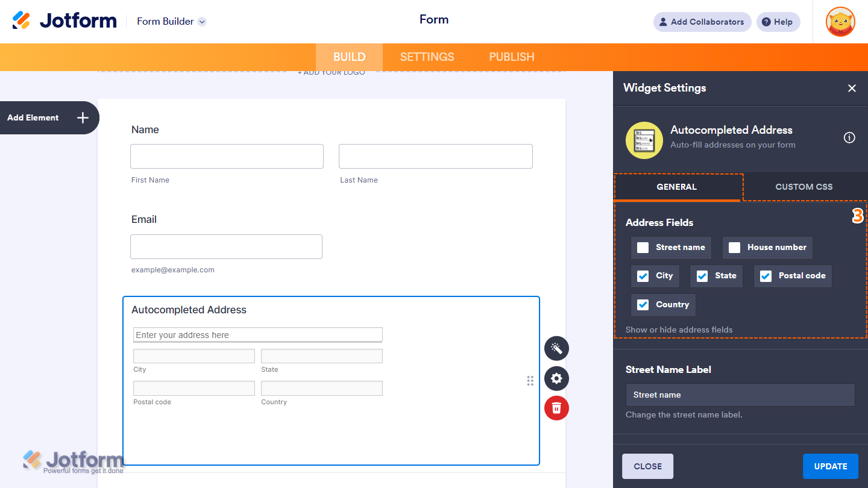
Task: Click the info icon beside Autocompleted Address
Action: tap(849, 137)
